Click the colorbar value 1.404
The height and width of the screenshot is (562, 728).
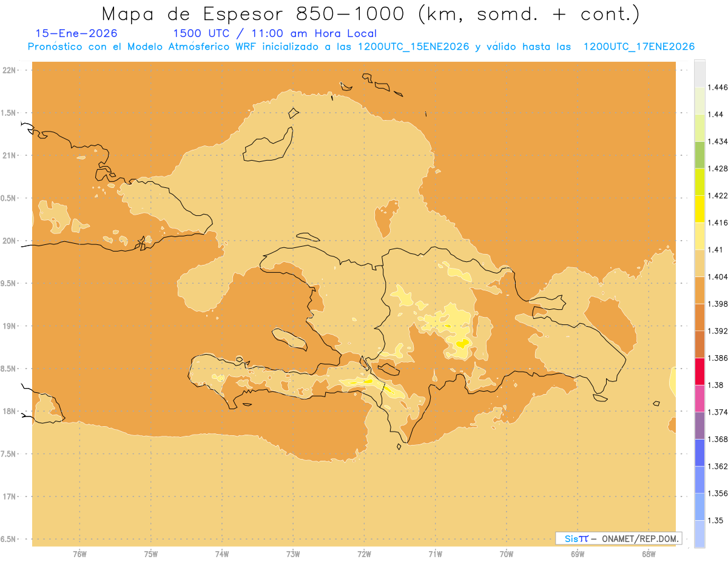pos(718,276)
